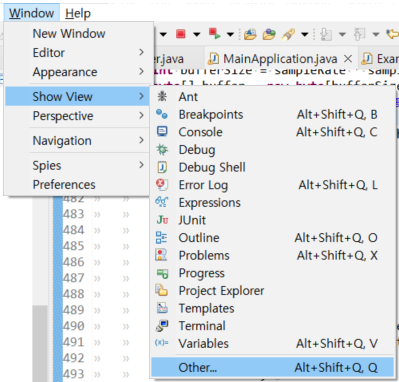
Task: Click the Open Type toolbar icon
Action: pos(250,34)
